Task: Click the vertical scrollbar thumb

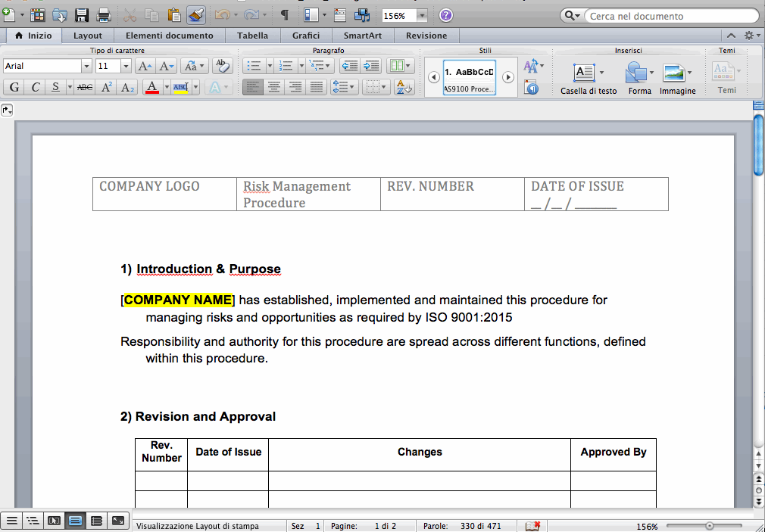Action: click(x=759, y=143)
